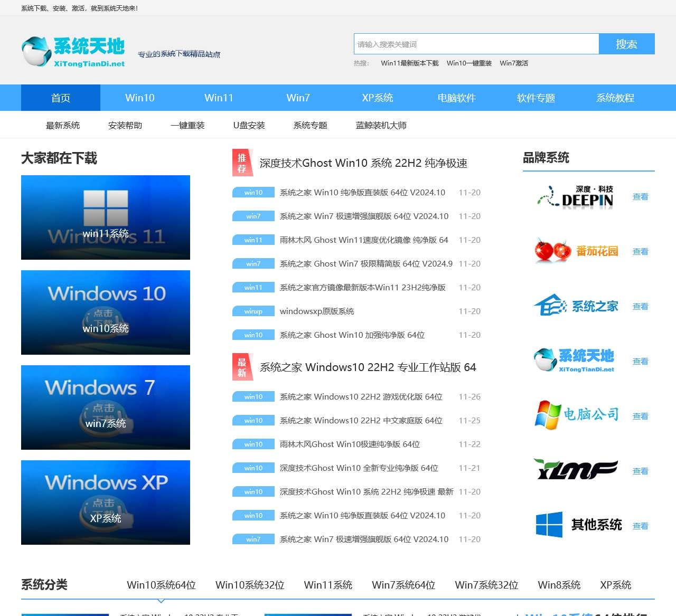This screenshot has width=676, height=616.
Task: Open the 电脑软件 nav tab
Action: pyautogui.click(x=457, y=98)
